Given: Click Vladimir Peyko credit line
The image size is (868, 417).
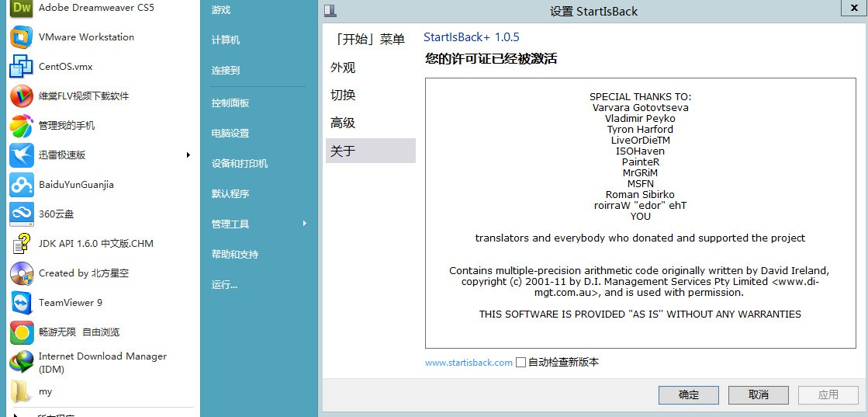Looking at the screenshot, I should pos(641,118).
